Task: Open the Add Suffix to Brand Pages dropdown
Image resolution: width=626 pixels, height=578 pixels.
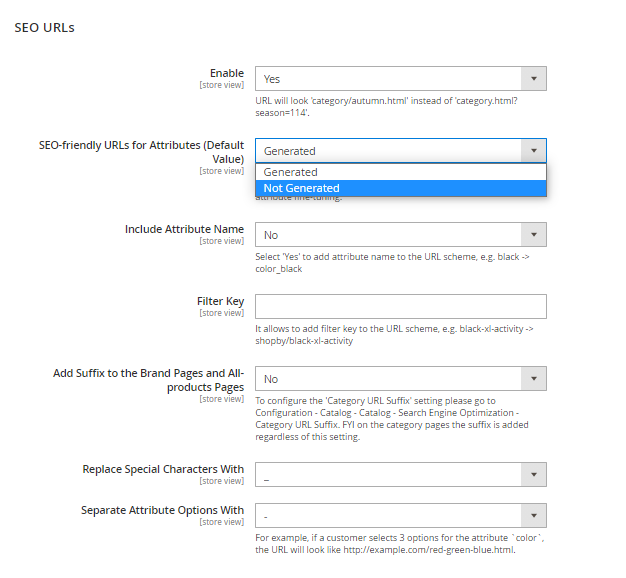Action: (390, 379)
